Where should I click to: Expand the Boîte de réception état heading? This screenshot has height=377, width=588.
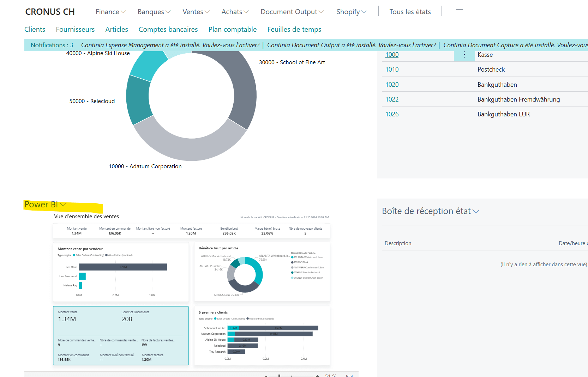[430, 211]
